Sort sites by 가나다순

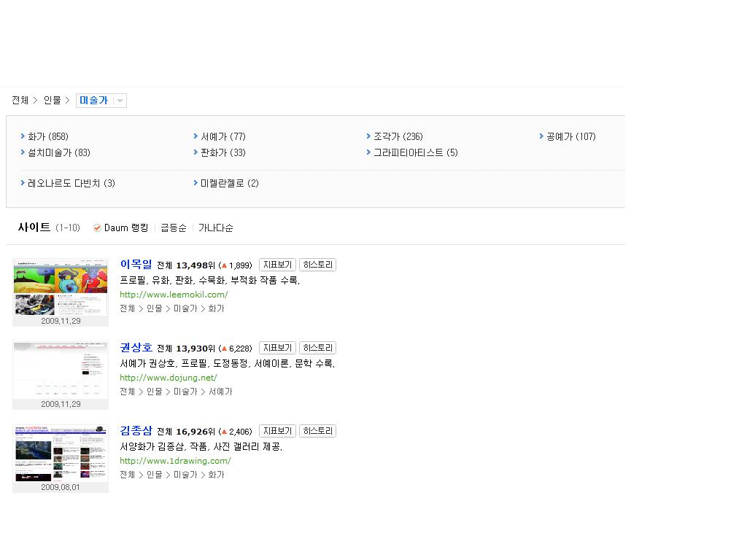[x=215, y=228]
